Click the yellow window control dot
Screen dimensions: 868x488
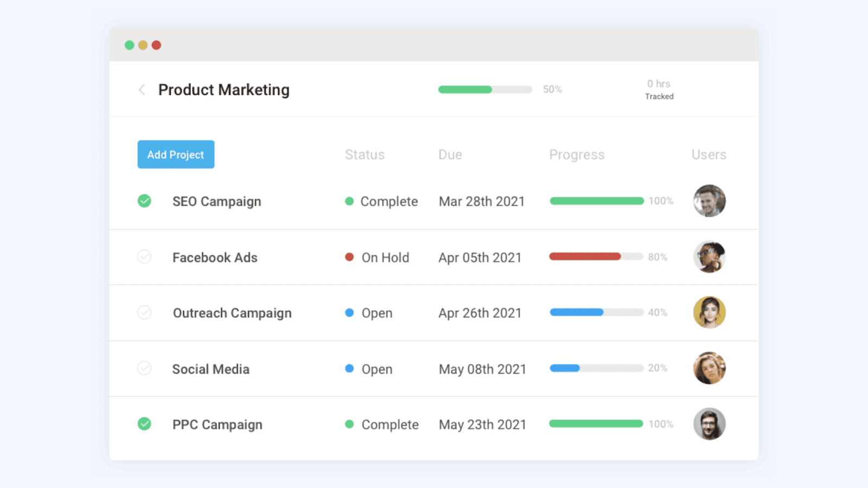click(x=143, y=45)
